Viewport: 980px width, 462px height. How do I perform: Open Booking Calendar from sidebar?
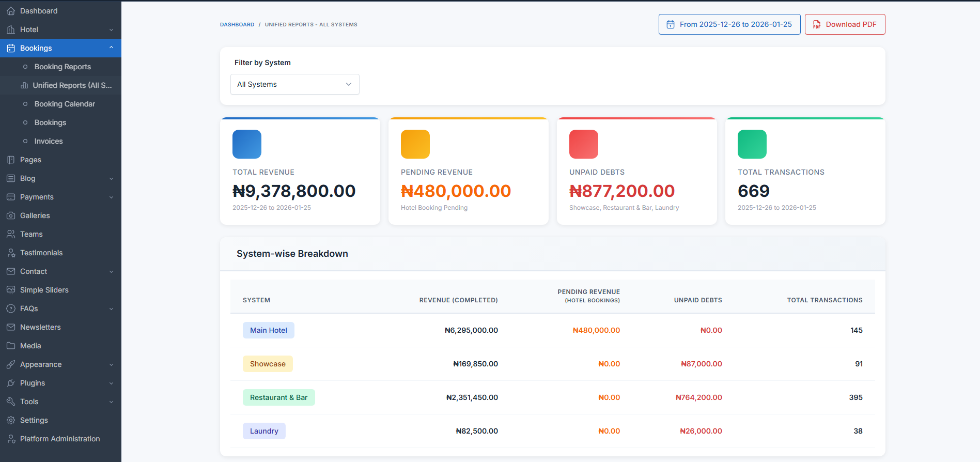click(65, 104)
